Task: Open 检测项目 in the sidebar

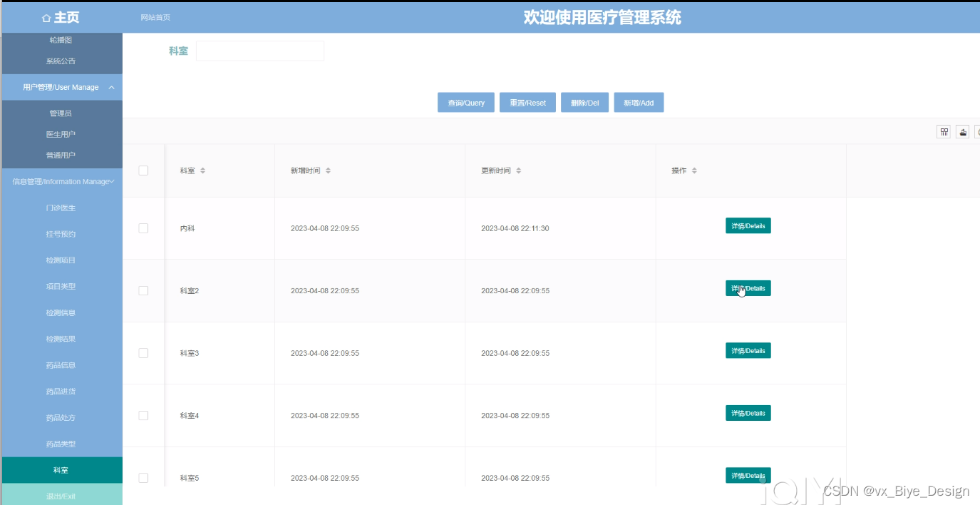Action: pyautogui.click(x=61, y=260)
